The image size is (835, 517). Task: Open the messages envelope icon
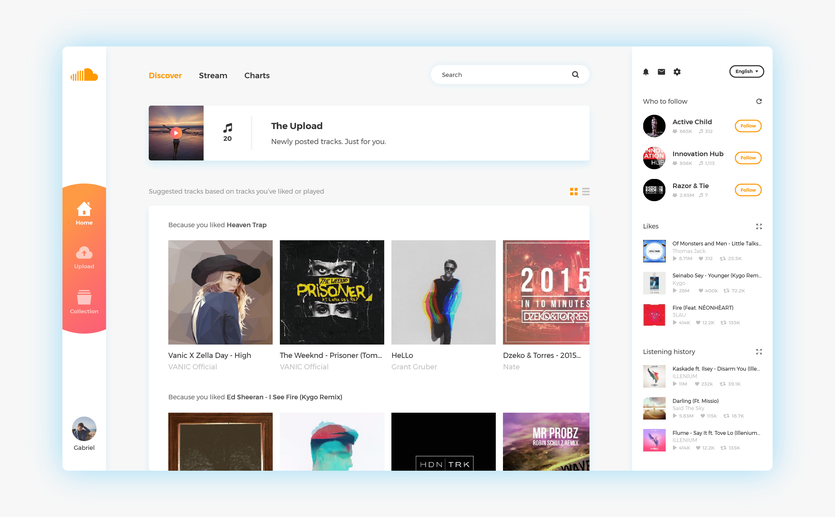tap(661, 72)
